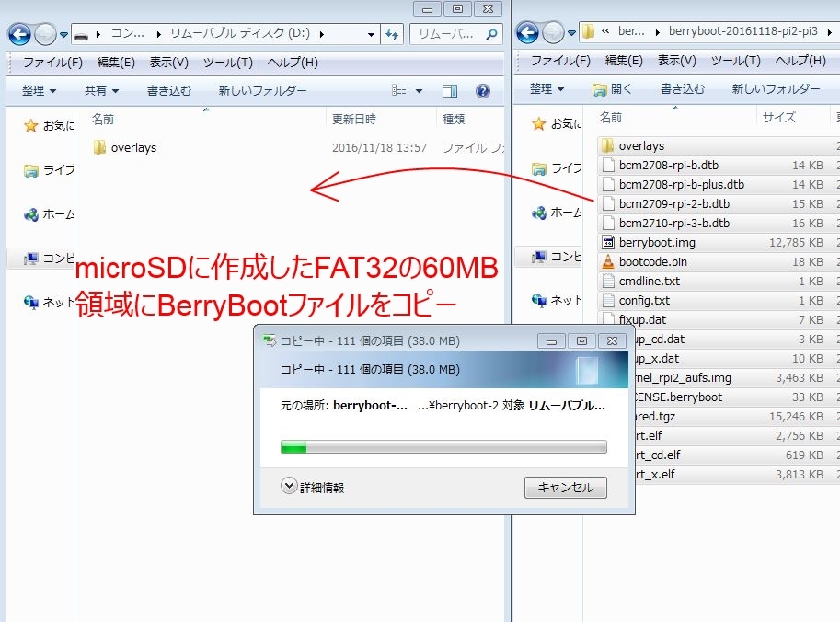Click search box in left Explorer window
The width and height of the screenshot is (840, 622).
pos(455,35)
